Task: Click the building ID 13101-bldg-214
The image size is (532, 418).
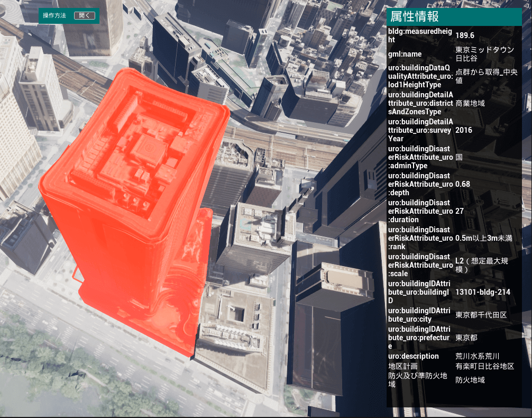Action: coord(483,292)
